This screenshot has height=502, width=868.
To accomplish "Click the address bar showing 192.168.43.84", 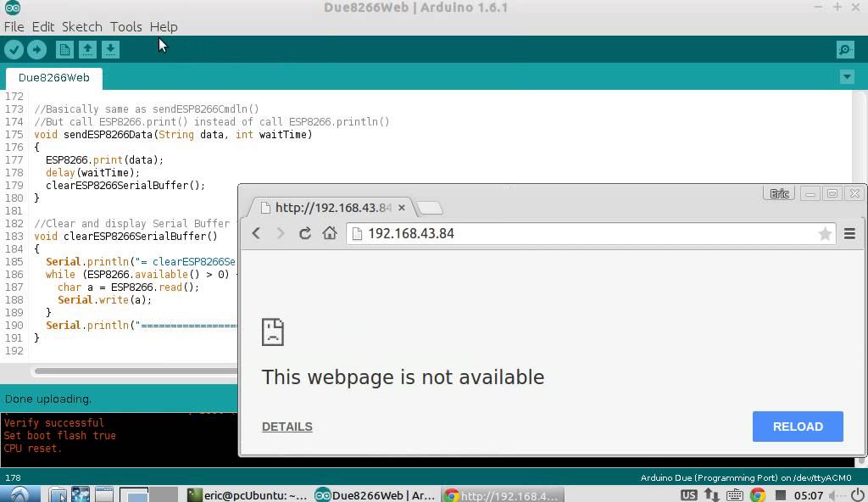I will pos(590,233).
